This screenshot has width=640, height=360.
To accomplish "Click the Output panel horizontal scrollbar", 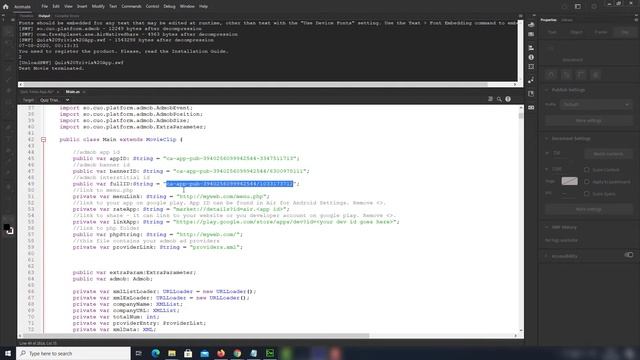I will click(255, 84).
